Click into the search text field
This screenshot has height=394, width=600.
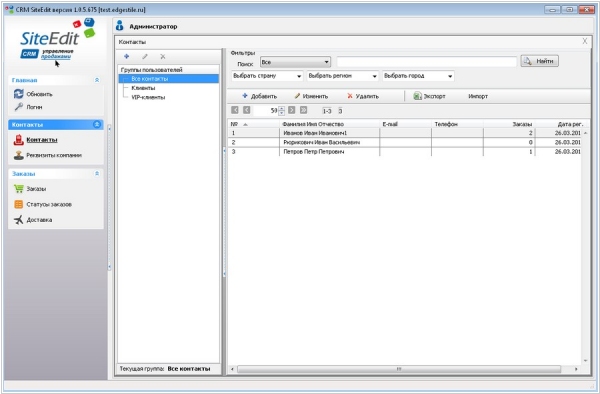point(426,61)
